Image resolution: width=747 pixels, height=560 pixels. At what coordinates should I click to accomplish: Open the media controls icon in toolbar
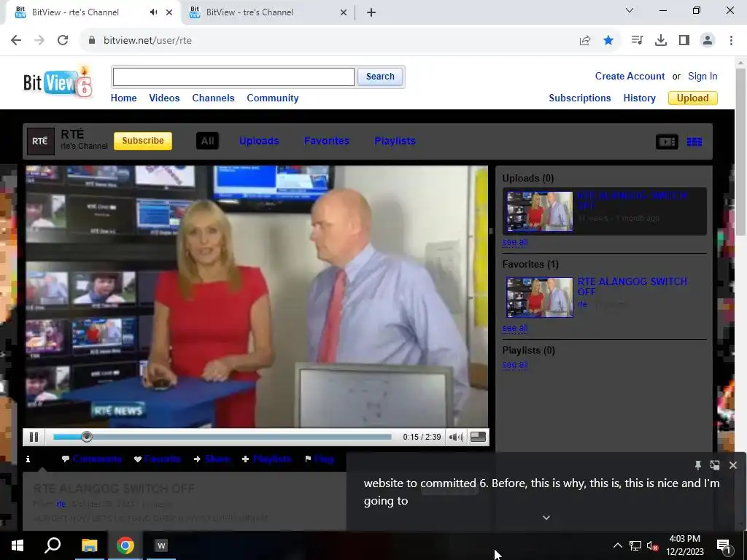tap(637, 41)
